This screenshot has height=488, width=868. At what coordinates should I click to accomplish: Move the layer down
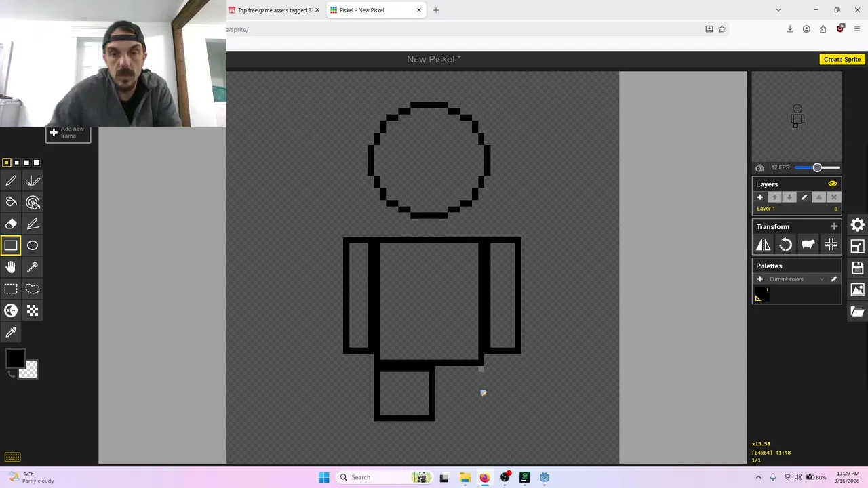point(789,197)
